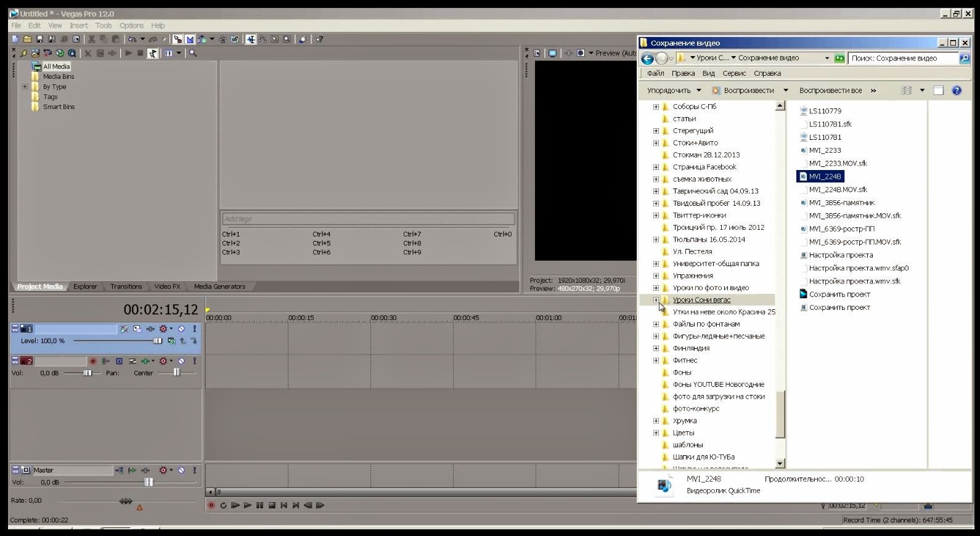Expand the Финляндия folder in tree
This screenshot has width=980, height=536.
656,348
